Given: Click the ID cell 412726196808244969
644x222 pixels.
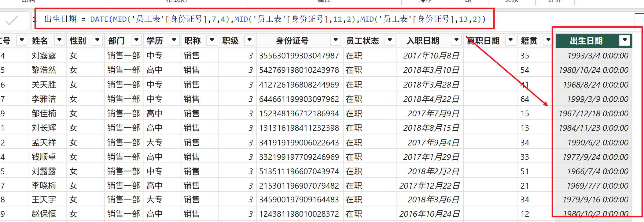Looking at the screenshot, I should pyautogui.click(x=299, y=85).
